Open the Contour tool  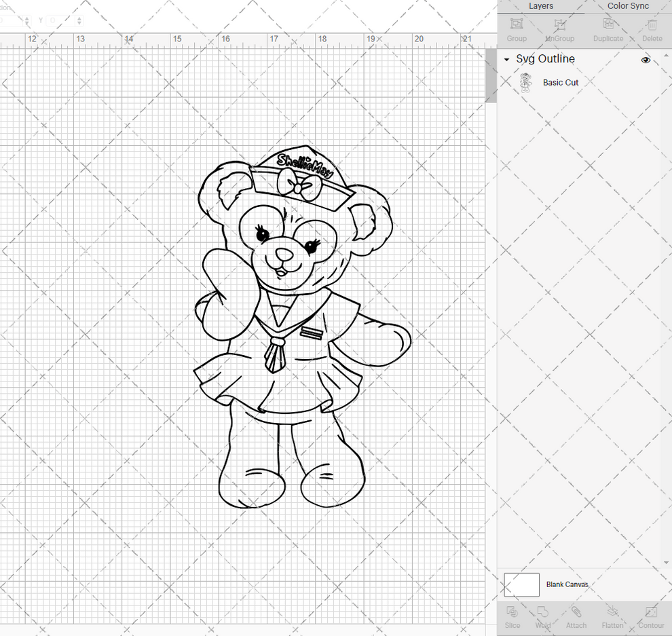point(651,618)
